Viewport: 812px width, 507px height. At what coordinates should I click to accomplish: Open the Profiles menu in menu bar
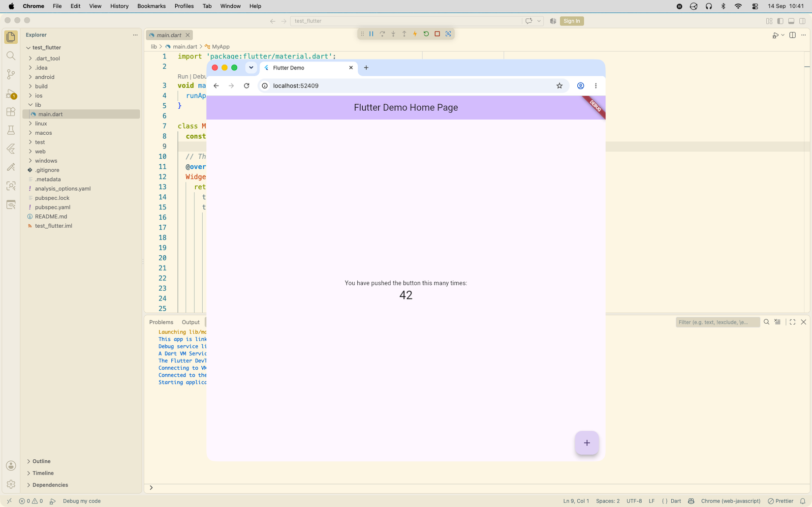coord(184,6)
